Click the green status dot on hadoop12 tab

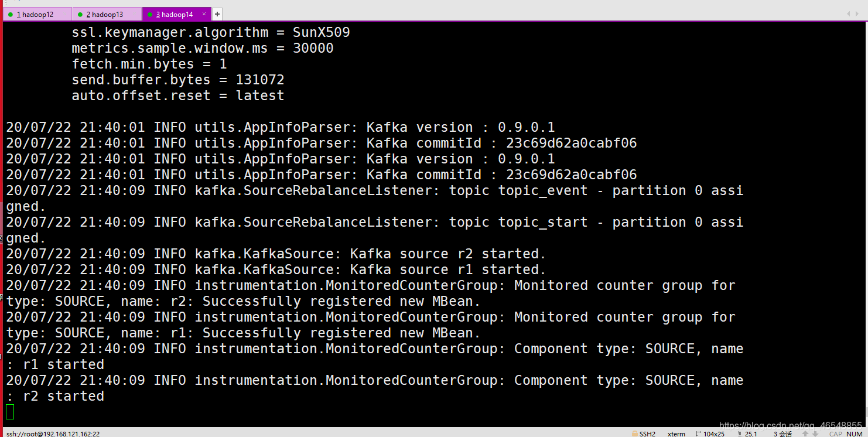point(11,15)
